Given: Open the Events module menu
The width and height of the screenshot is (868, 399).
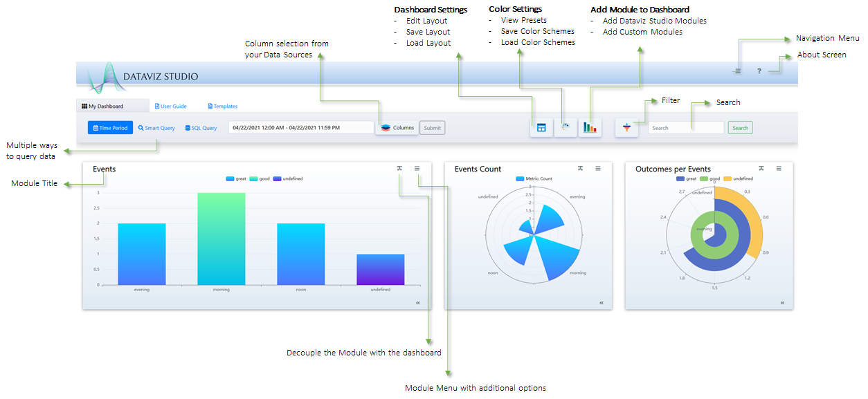Looking at the screenshot, I should [x=417, y=168].
